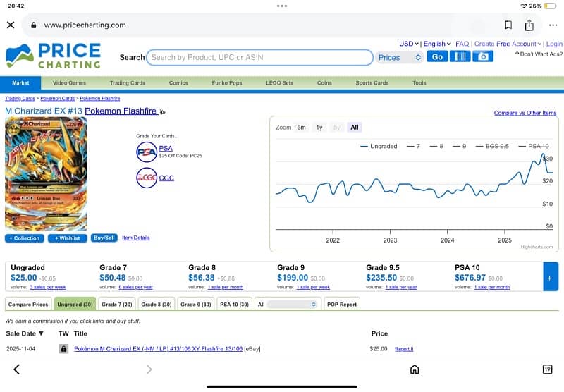Toggle the PSA 10 series in chart legend
Image resolution: width=564 pixels, height=392 pixels.
(538, 146)
